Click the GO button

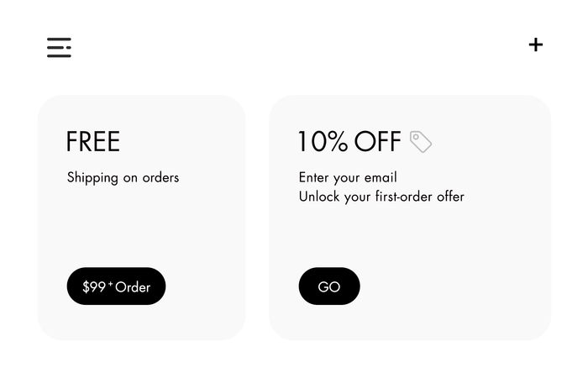[329, 286]
